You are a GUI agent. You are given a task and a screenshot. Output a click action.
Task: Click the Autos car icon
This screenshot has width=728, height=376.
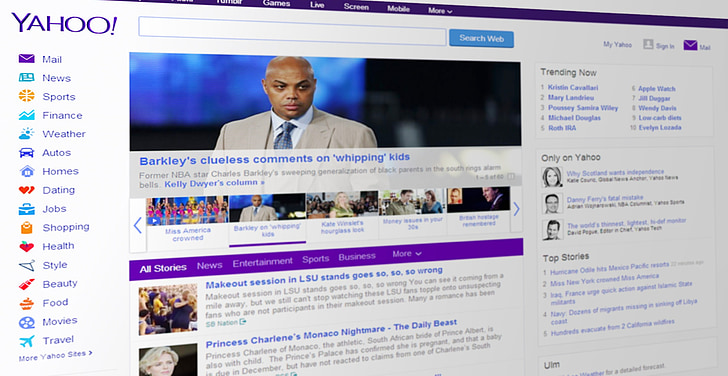tap(26, 152)
